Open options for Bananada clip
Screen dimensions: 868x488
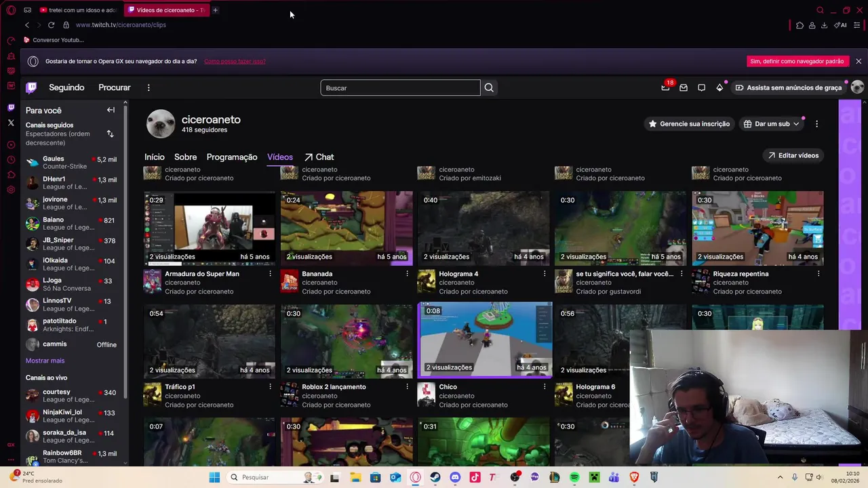[407, 274]
